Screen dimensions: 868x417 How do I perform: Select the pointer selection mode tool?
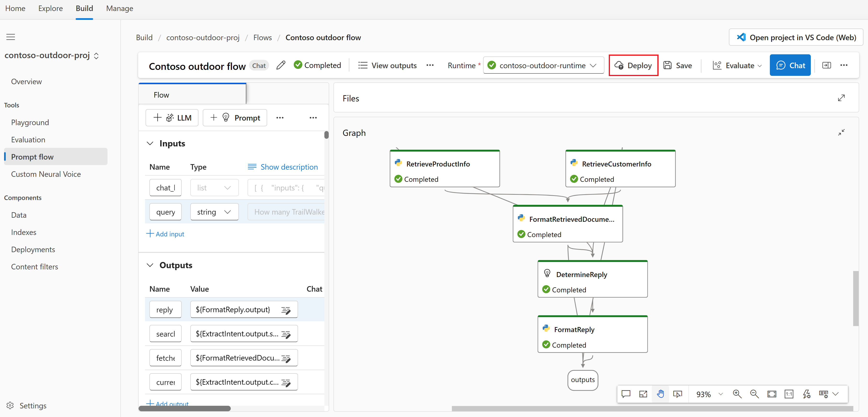click(678, 394)
